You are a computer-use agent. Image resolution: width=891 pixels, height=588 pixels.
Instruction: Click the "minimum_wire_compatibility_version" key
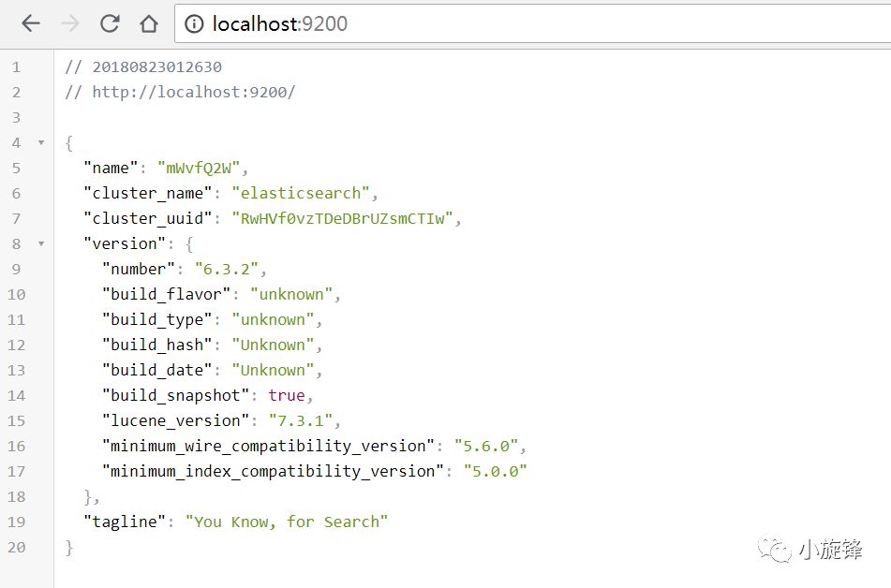click(268, 446)
